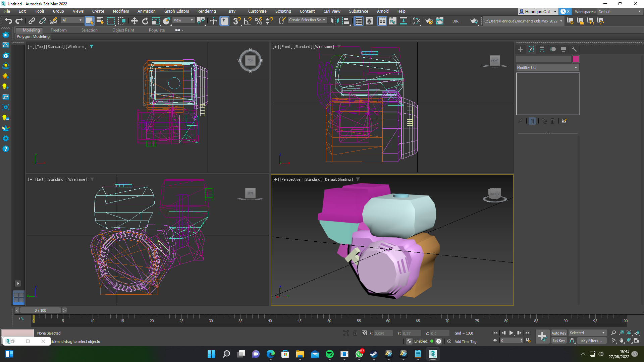Toggle the Selection Lock padlock
Image resolution: width=644 pixels, height=362 pixels.
(355, 333)
